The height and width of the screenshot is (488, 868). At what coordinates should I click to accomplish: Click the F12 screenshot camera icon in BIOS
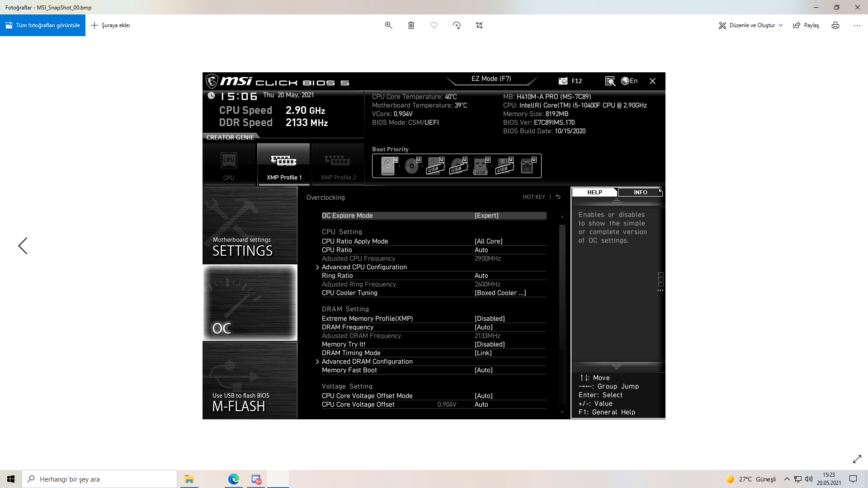pos(563,81)
